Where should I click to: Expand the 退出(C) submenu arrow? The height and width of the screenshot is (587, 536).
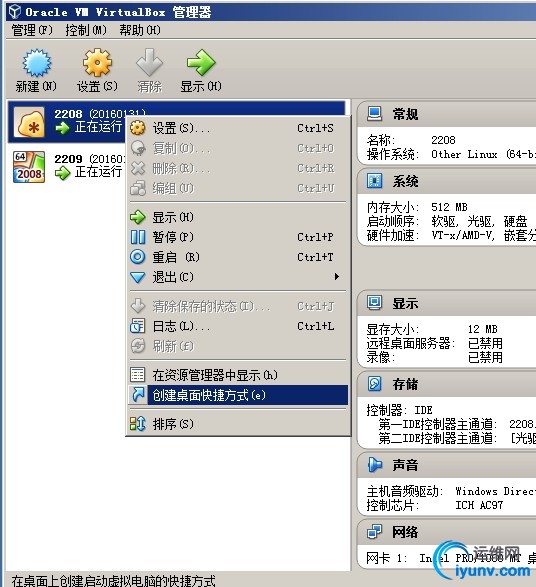pos(337,277)
